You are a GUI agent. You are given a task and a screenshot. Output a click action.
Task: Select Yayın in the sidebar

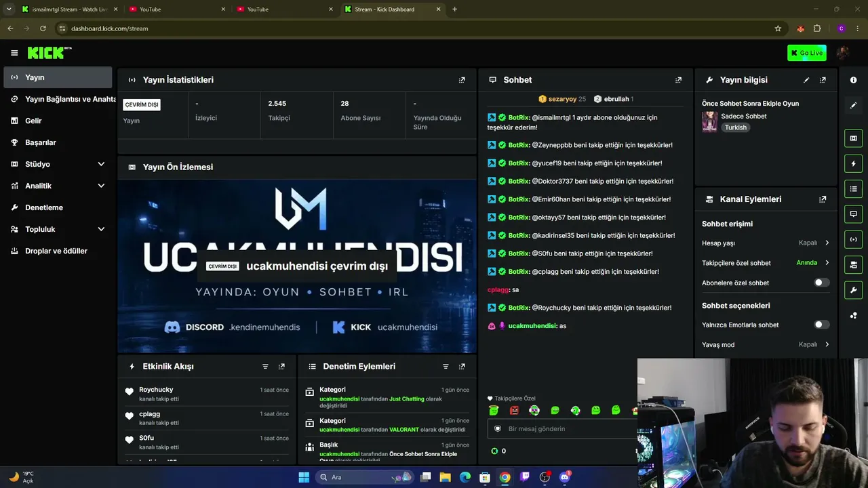click(58, 77)
